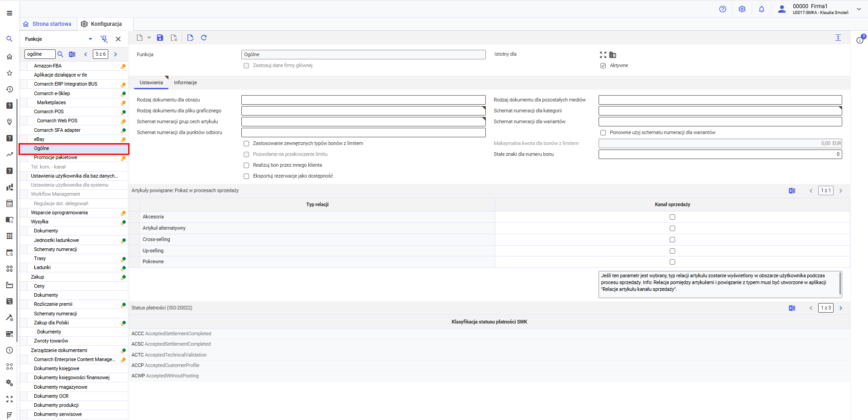Tick the 'Kanał sprzedaży' checkbox for Akcesoria

tap(672, 217)
